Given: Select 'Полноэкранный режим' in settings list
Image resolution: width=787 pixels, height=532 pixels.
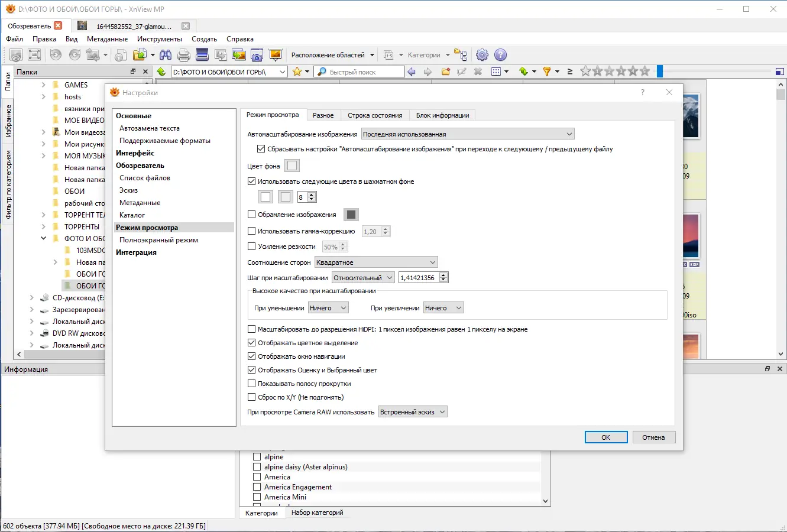Looking at the screenshot, I should (x=158, y=240).
